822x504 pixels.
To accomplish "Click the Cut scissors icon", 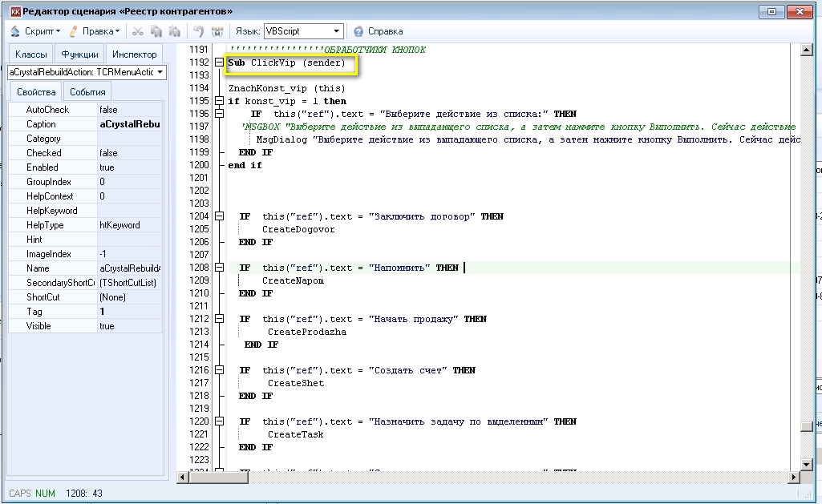I will click(138, 31).
